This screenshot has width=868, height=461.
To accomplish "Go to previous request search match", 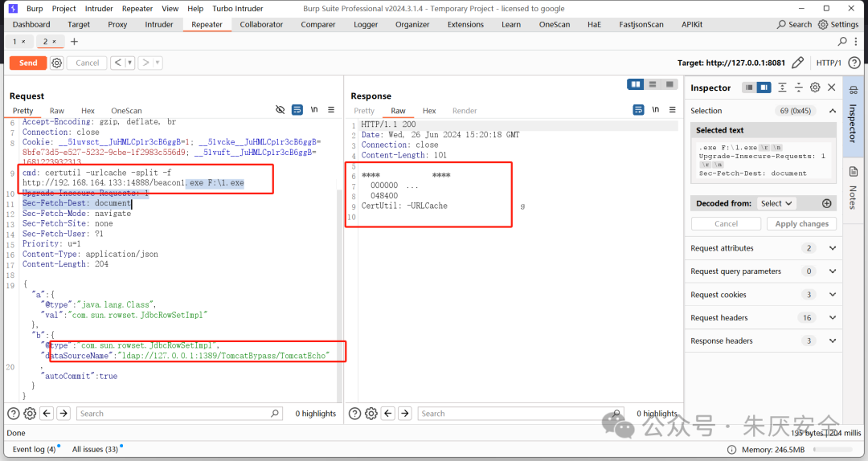I will click(x=47, y=414).
